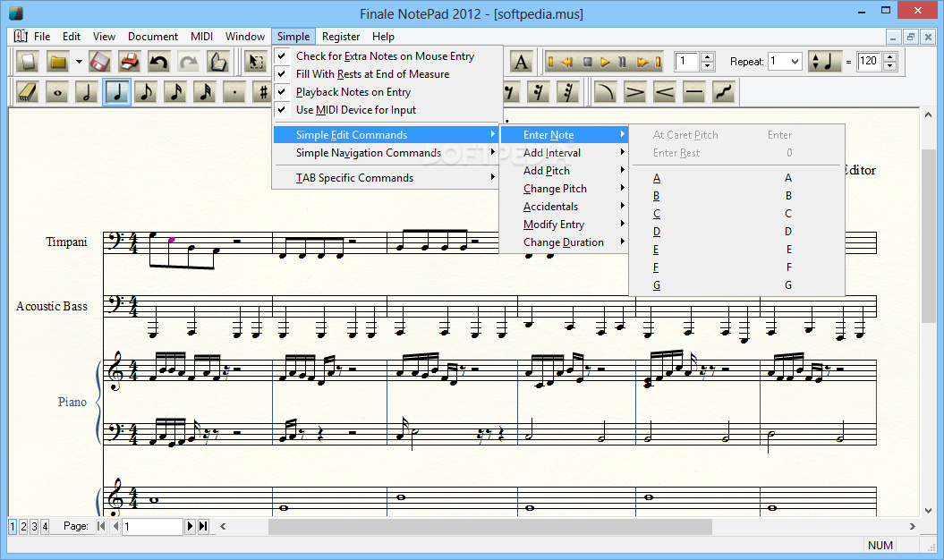Select the straight line shape tool
Viewport: 944px width, 560px height.
pyautogui.click(x=694, y=92)
